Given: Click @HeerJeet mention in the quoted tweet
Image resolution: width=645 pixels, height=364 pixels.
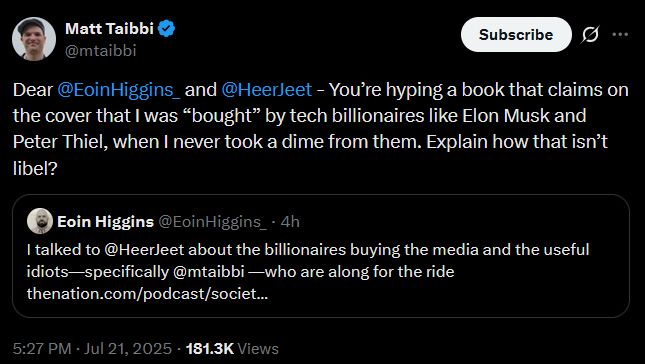Looking at the screenshot, I should coord(144,250).
